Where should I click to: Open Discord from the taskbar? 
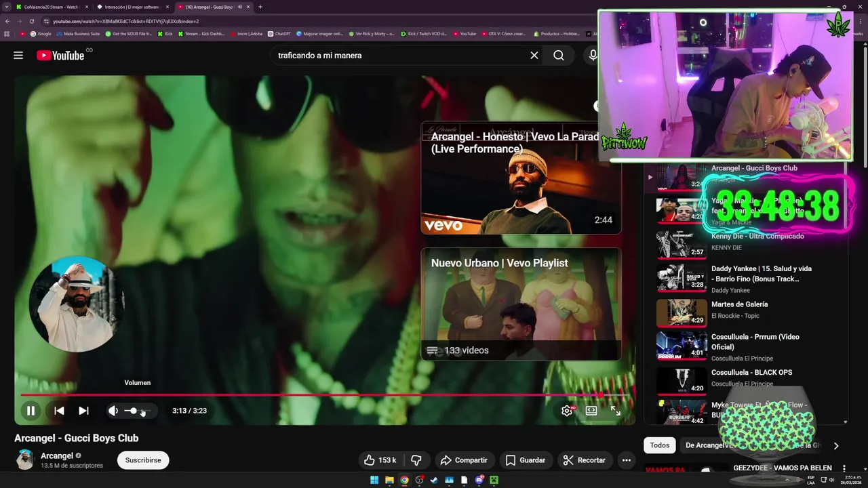479,481
